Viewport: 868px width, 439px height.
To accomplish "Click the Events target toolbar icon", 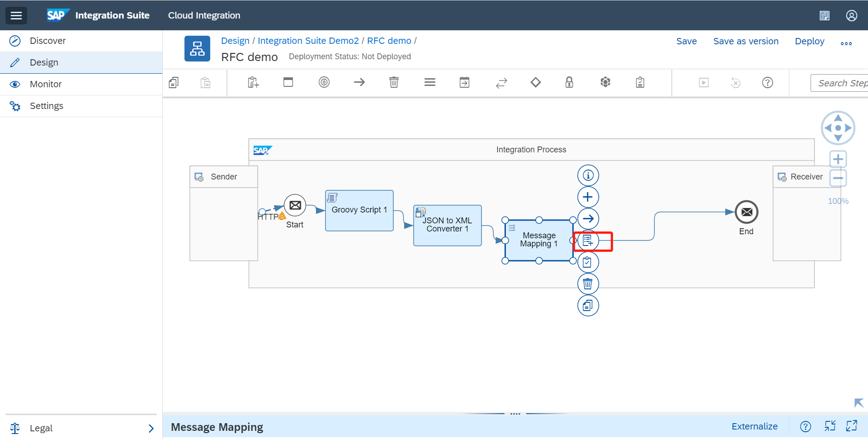I will click(324, 82).
